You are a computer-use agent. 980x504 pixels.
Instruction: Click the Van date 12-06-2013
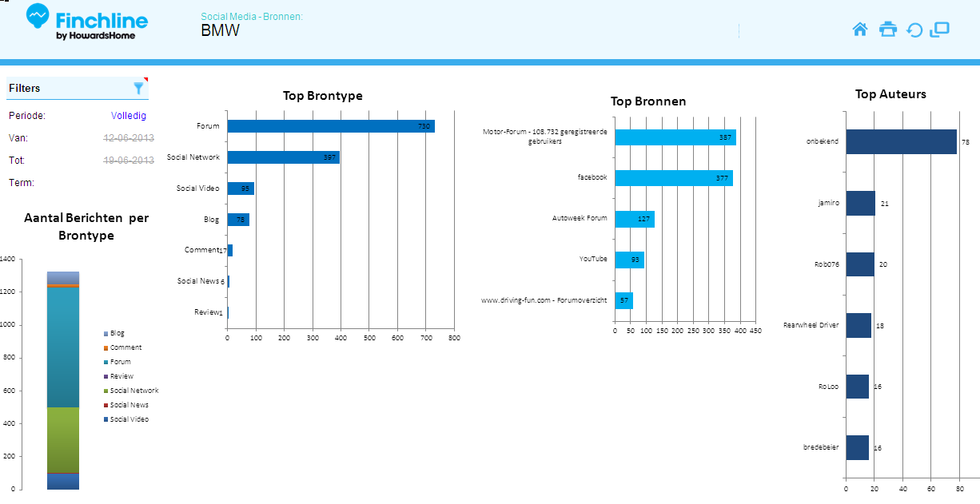(129, 138)
